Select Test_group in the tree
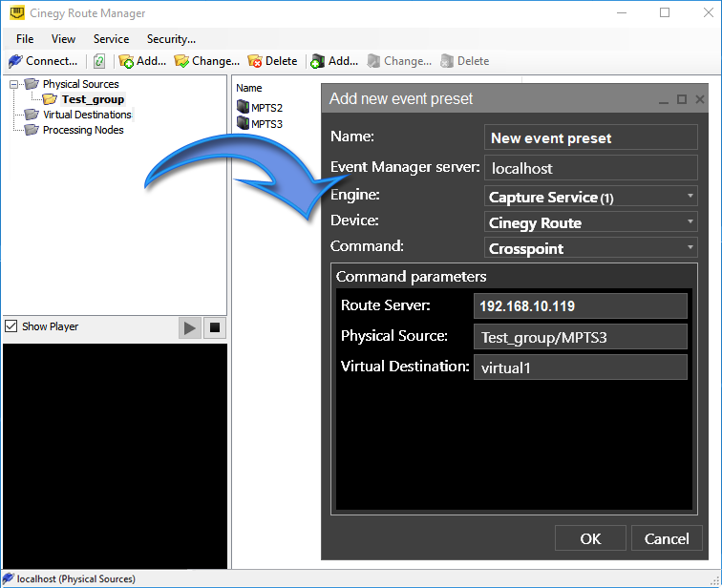This screenshot has height=588, width=722. click(x=93, y=99)
